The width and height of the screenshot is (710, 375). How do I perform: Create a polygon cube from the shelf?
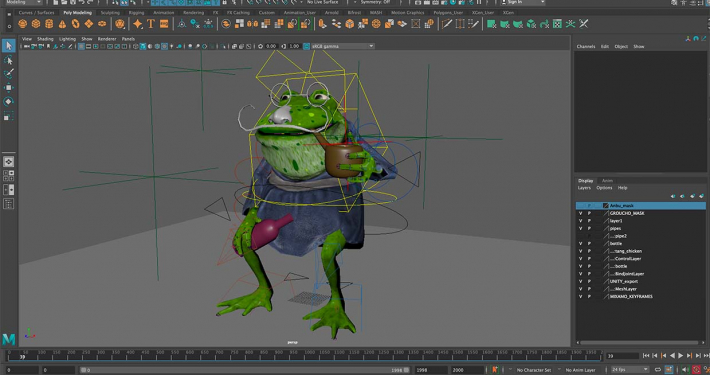(36, 24)
